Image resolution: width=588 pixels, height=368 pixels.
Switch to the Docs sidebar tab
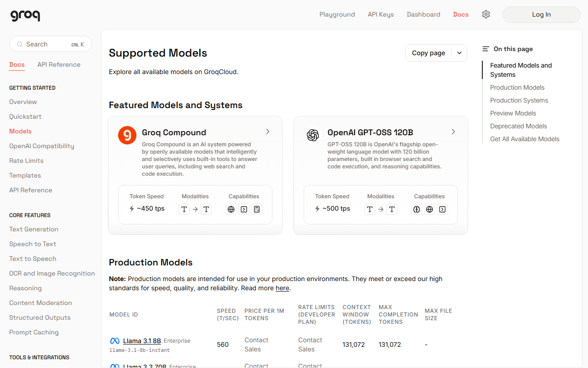pyautogui.click(x=17, y=64)
